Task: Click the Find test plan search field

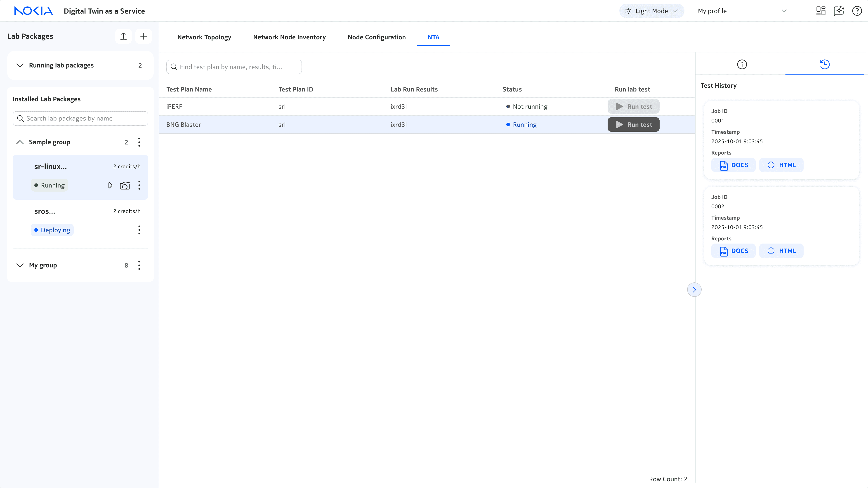Action: coord(234,67)
